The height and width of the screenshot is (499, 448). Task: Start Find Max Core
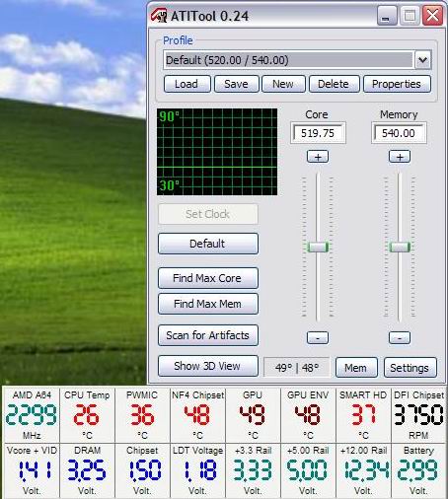[208, 278]
